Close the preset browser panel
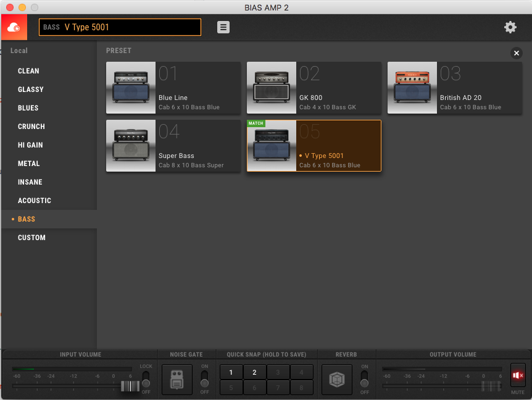The width and height of the screenshot is (532, 400). click(517, 53)
